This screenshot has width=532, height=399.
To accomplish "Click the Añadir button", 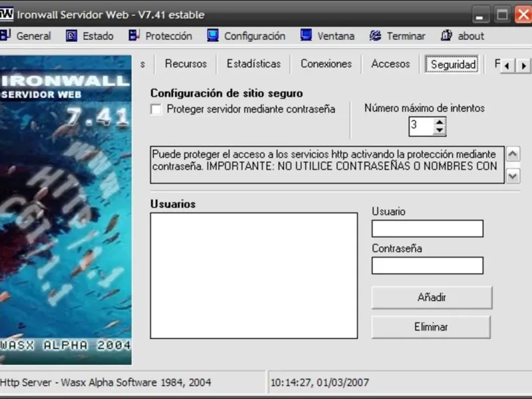I will tap(432, 297).
